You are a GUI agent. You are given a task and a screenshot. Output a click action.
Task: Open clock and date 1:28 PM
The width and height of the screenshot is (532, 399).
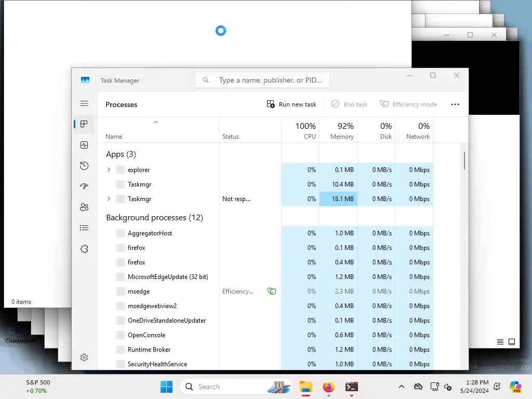click(x=474, y=387)
